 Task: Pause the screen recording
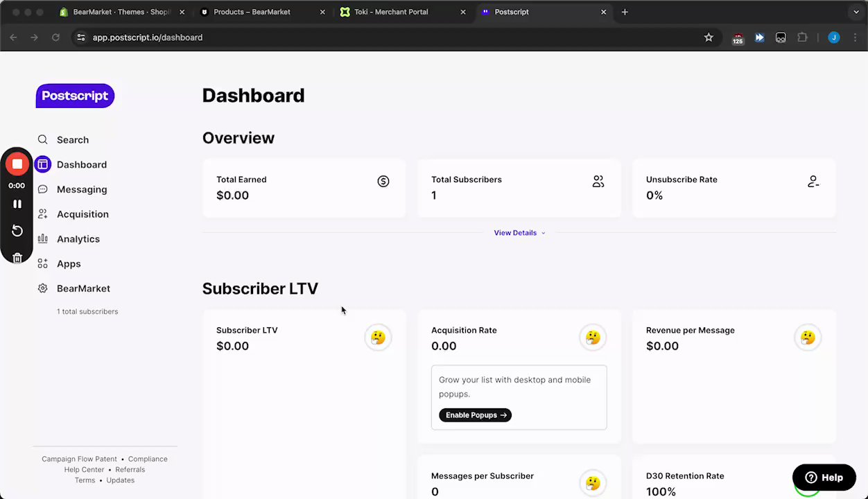pyautogui.click(x=17, y=204)
